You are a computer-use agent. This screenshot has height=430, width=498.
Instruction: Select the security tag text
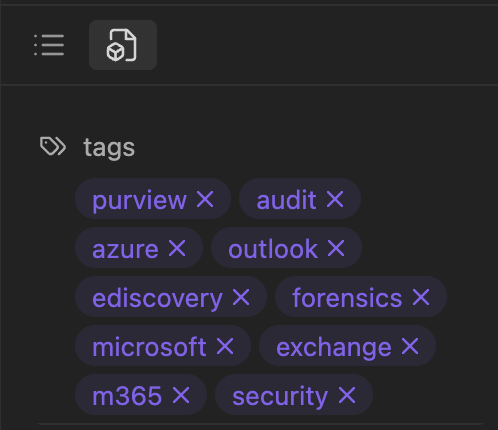point(280,396)
